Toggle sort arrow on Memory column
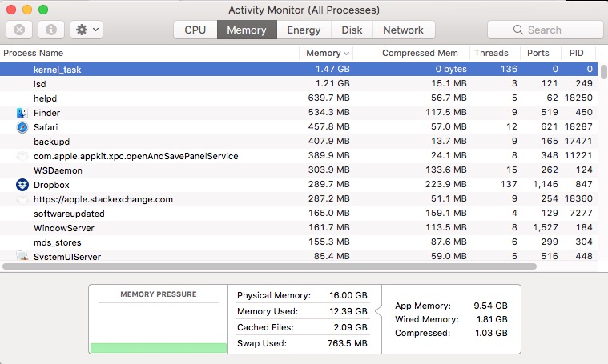608x364 pixels. 346,54
